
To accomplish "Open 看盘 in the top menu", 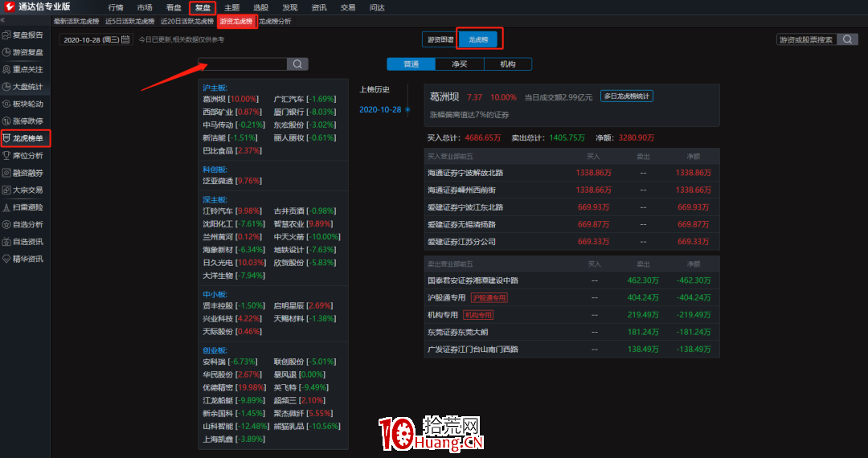I will coord(174,8).
